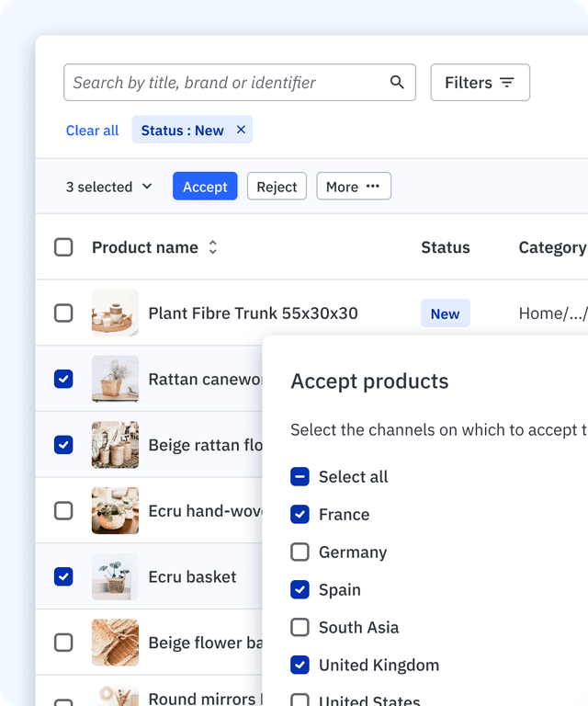Click the blue Accept button
Viewport: 588px width, 706px height.
[x=205, y=186]
